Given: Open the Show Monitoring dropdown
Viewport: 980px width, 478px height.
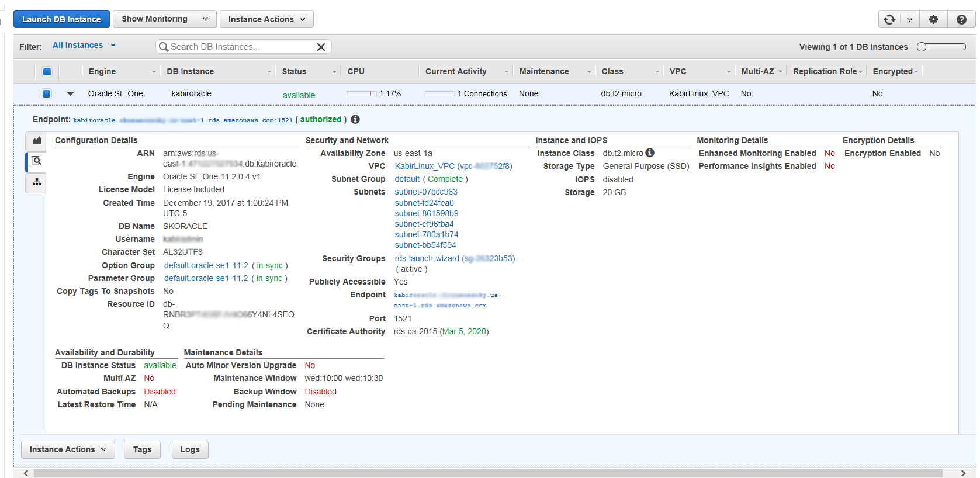Looking at the screenshot, I should tap(165, 19).
